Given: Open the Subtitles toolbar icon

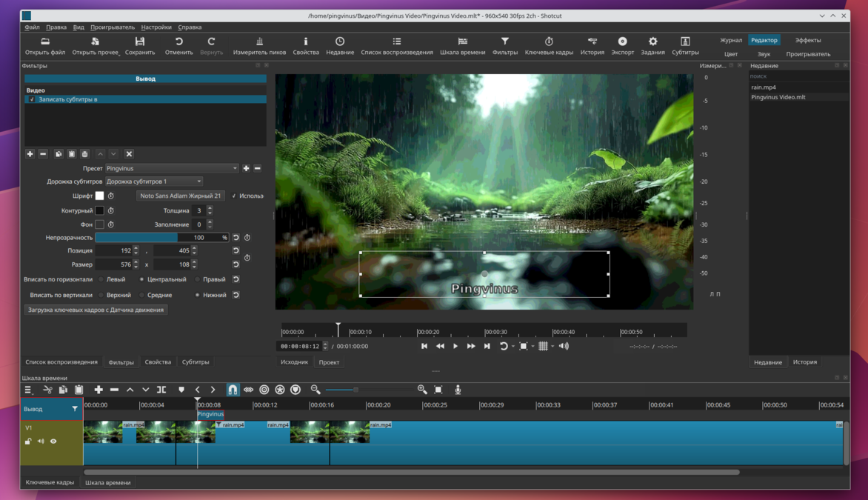Looking at the screenshot, I should (x=685, y=46).
